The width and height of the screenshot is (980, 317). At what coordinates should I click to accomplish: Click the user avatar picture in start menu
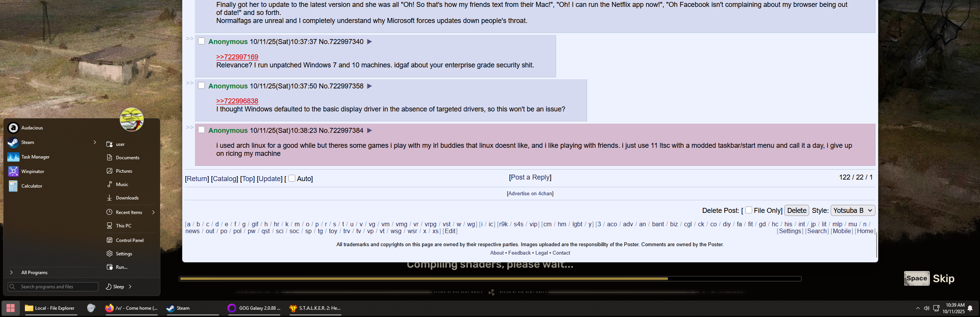[132, 119]
